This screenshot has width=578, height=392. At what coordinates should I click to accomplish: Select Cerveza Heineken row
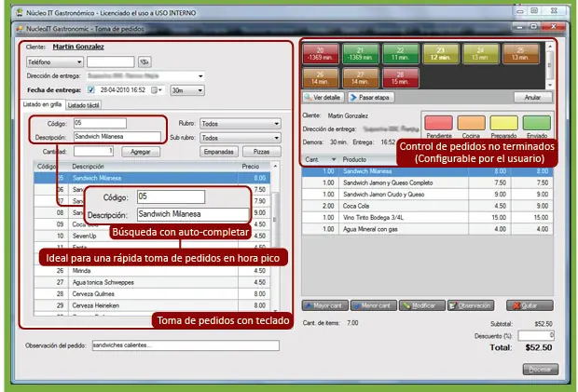152,305
